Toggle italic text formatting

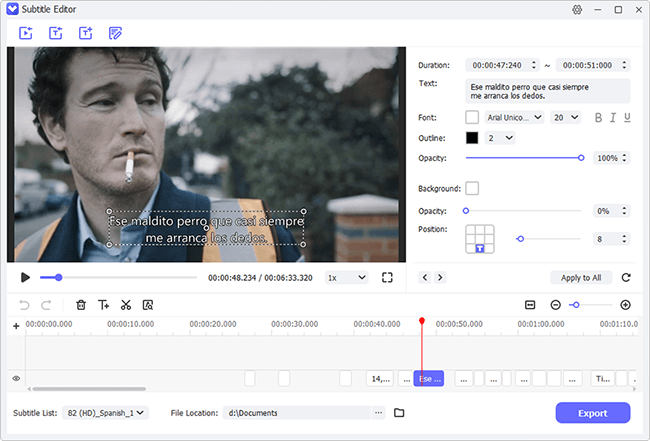(x=613, y=118)
